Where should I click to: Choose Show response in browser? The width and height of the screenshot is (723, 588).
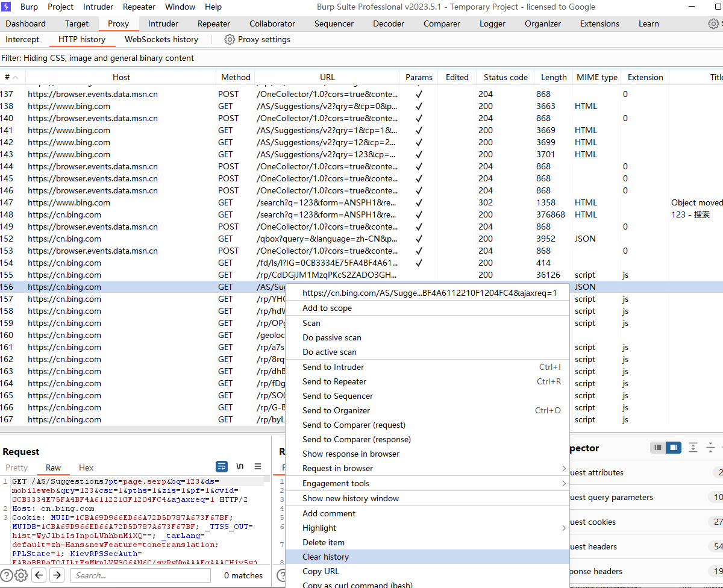427,454
